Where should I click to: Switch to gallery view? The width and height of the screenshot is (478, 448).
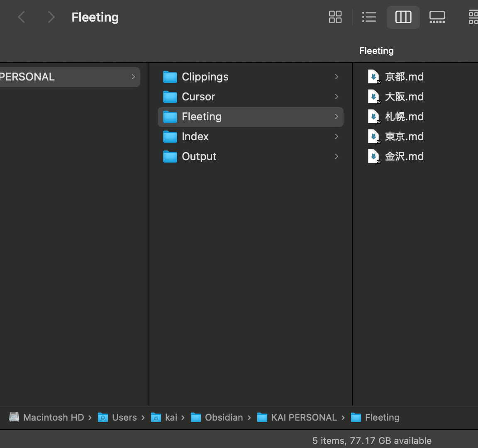pos(437,17)
